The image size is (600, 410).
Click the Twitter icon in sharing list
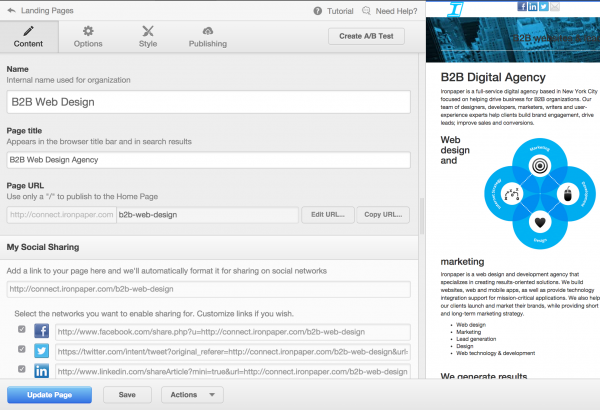coord(41,351)
